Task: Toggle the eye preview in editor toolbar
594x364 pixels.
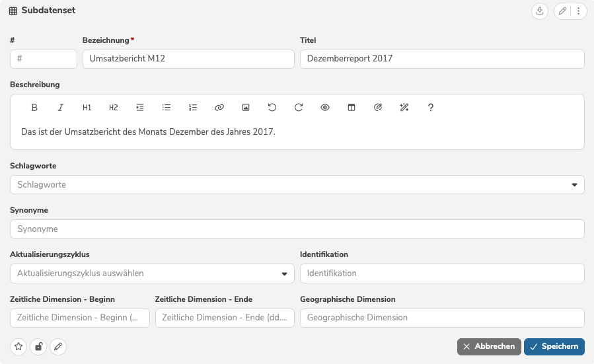Action: pyautogui.click(x=325, y=108)
